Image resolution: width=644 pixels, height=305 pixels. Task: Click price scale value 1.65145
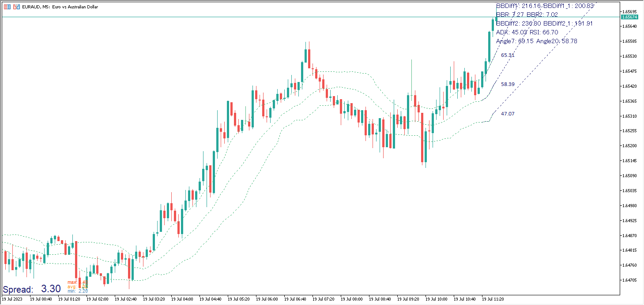point(629,161)
